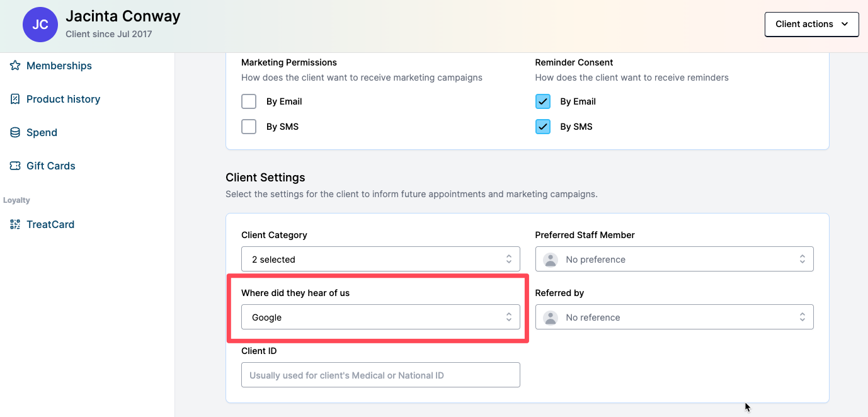Click the Spend coins icon
This screenshot has height=417, width=868.
(x=15, y=132)
